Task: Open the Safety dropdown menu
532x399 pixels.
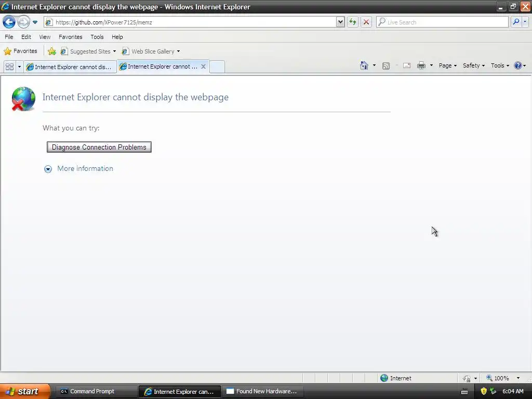Action: pos(474,65)
